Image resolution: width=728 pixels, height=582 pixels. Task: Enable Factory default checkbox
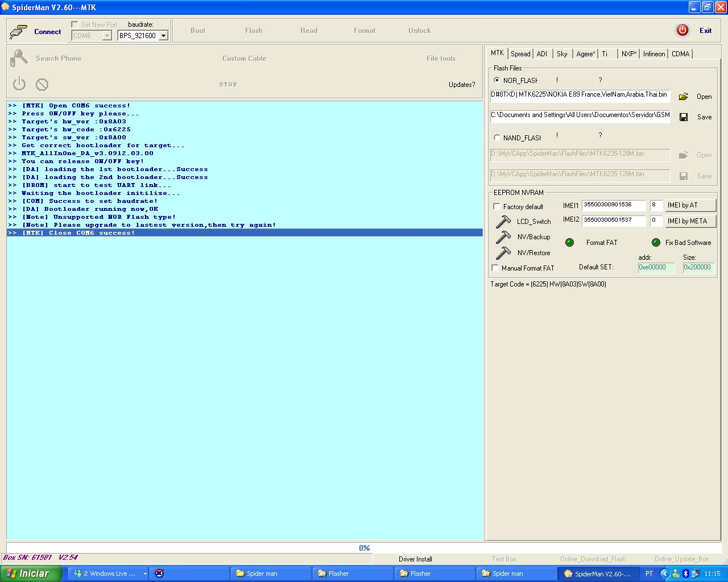497,206
